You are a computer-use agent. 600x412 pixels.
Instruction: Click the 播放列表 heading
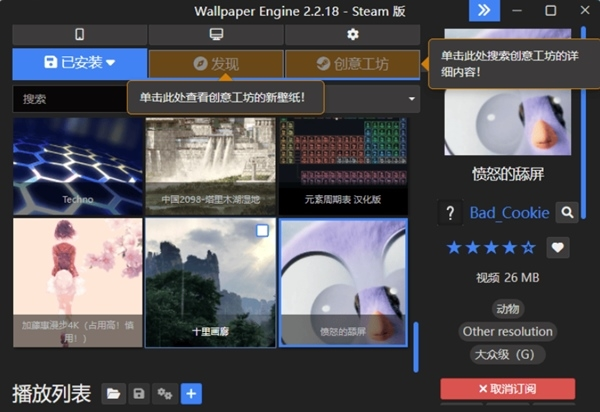(52, 394)
